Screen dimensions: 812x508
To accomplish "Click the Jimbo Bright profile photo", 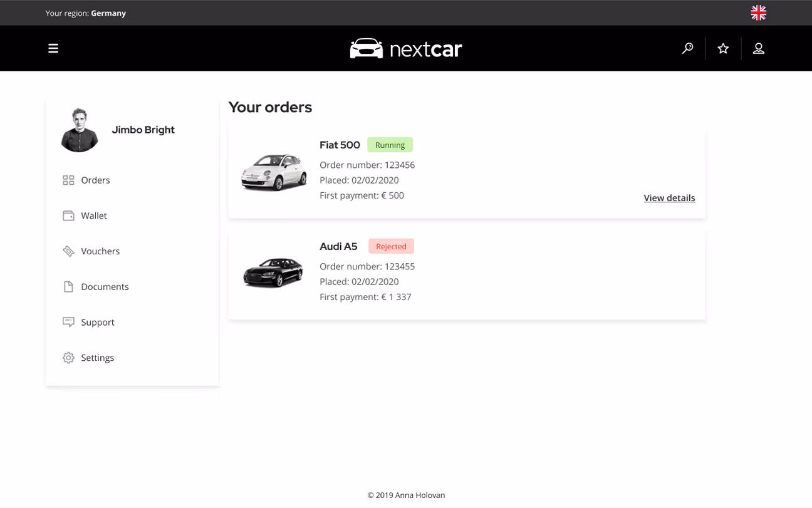I will (x=80, y=130).
